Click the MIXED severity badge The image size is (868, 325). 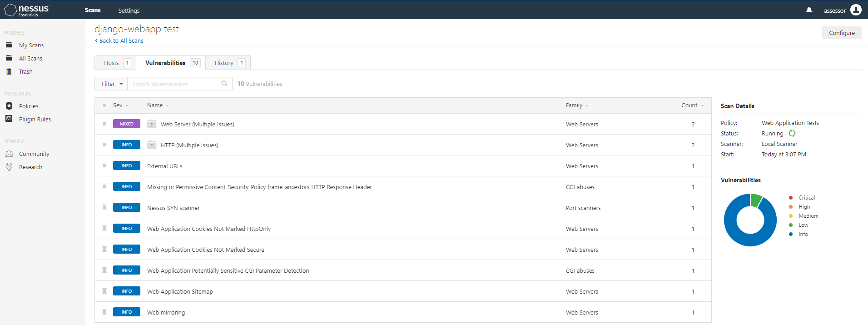pyautogui.click(x=127, y=124)
